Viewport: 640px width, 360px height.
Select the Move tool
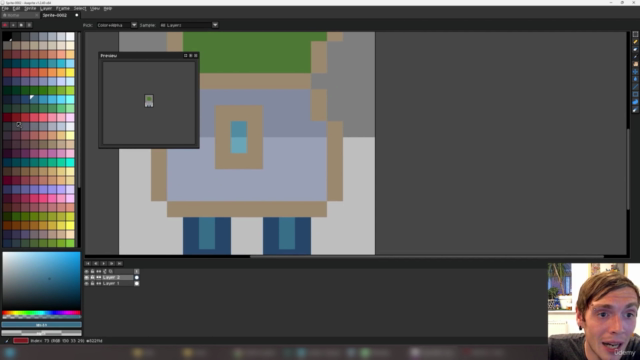pyautogui.click(x=635, y=72)
